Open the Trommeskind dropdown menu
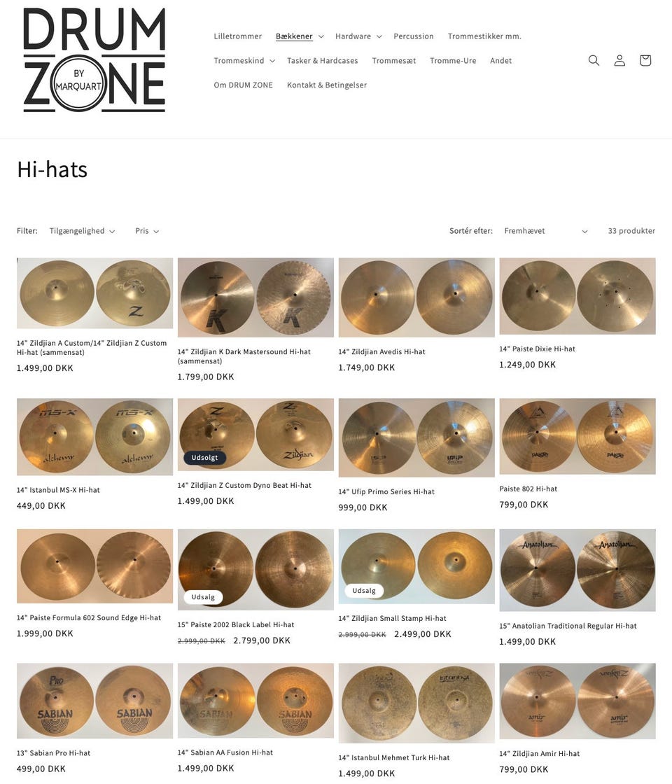The height and width of the screenshot is (784, 672). click(244, 60)
